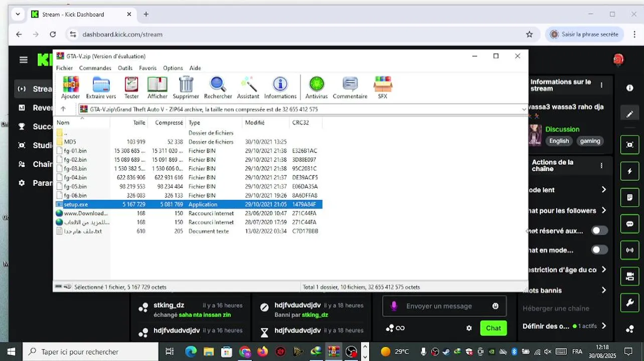Open the Commandes menu
This screenshot has height=361, width=644.
(95, 68)
